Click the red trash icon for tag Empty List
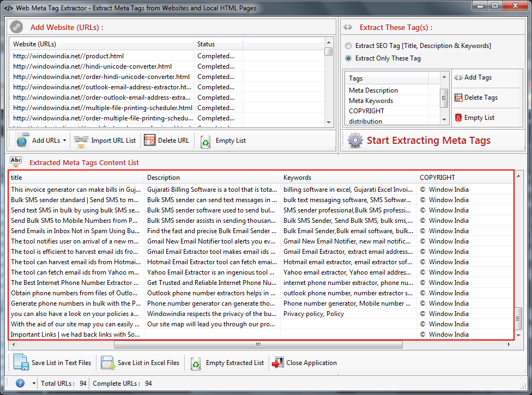This screenshot has height=395, width=532. click(458, 118)
